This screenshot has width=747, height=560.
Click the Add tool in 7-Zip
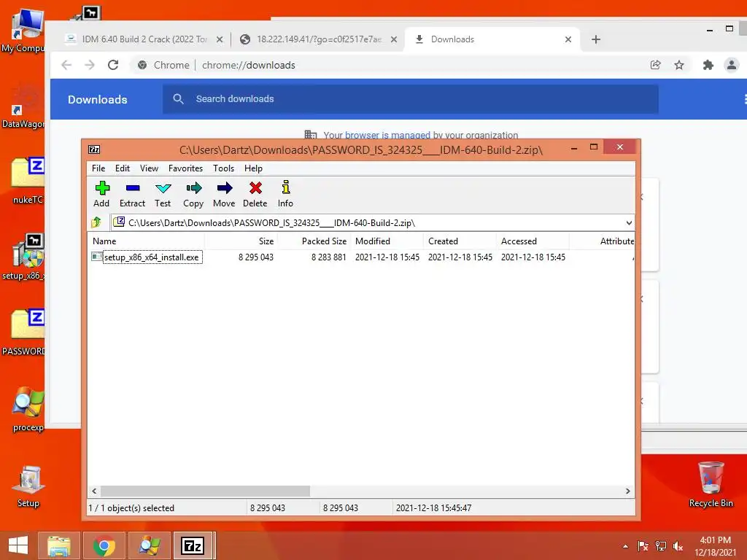101,194
